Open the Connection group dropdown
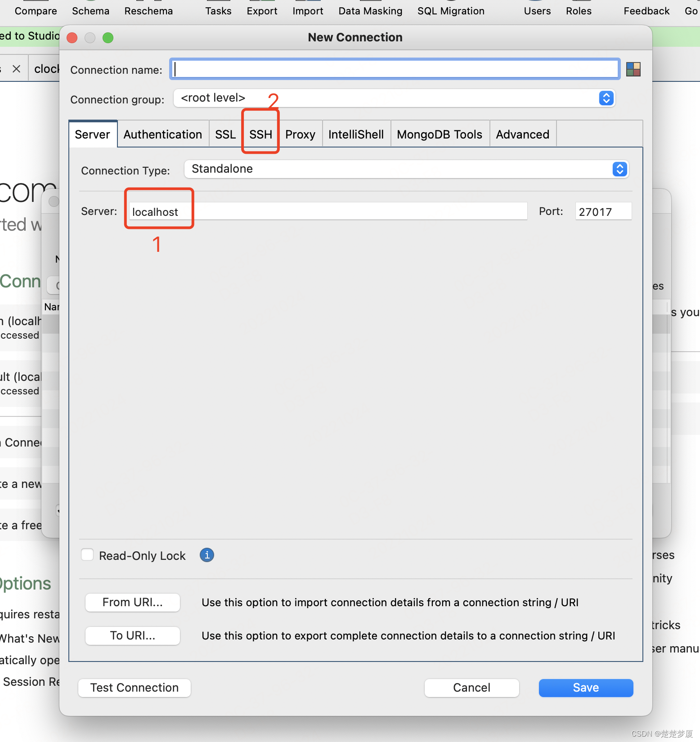 point(394,98)
